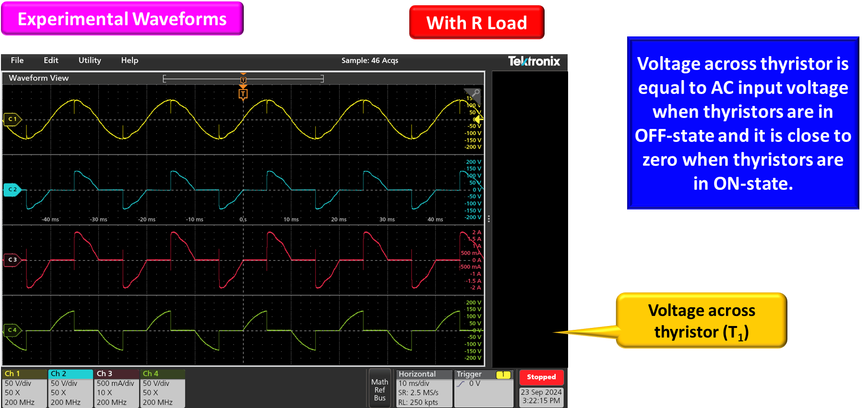The height and width of the screenshot is (408, 868).
Task: Select the cyan C2 waveform handle
Action: tap(12, 189)
